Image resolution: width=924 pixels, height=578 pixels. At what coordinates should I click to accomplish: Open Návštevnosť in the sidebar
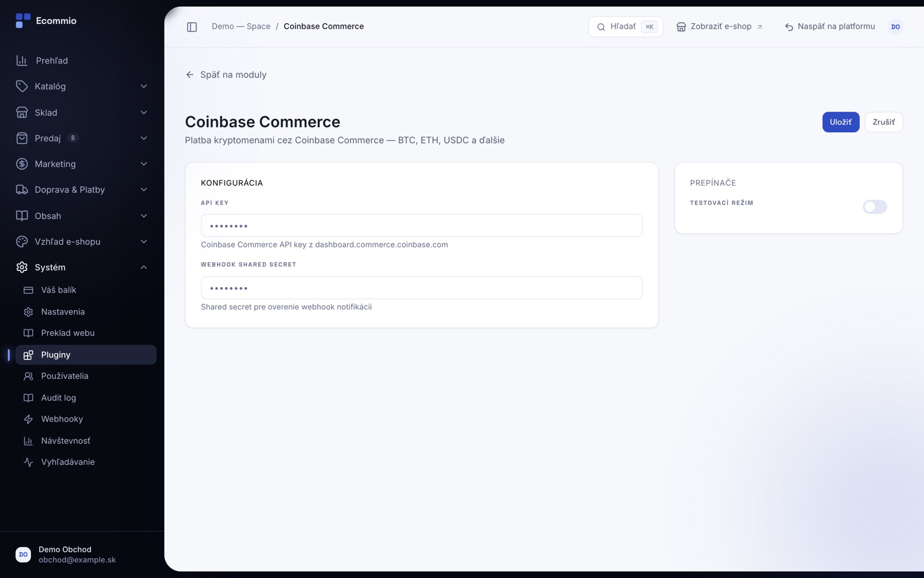tap(86, 441)
